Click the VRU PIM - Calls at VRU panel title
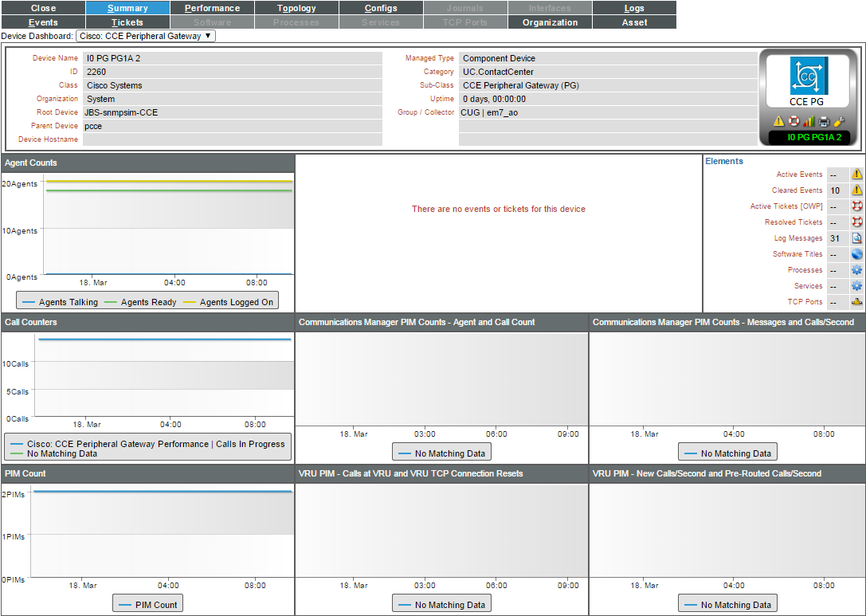 tap(410, 473)
